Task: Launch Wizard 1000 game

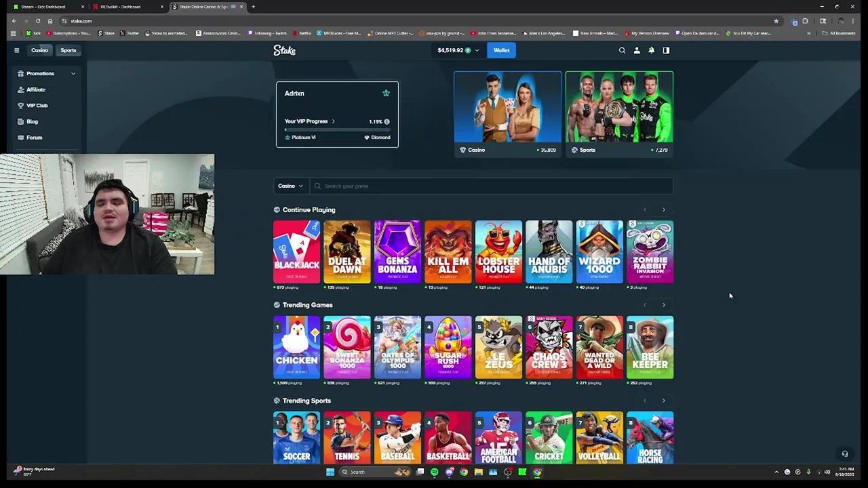Action: (599, 251)
